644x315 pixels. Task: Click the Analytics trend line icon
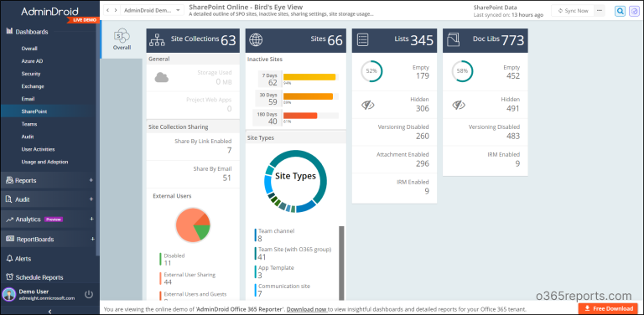point(10,219)
